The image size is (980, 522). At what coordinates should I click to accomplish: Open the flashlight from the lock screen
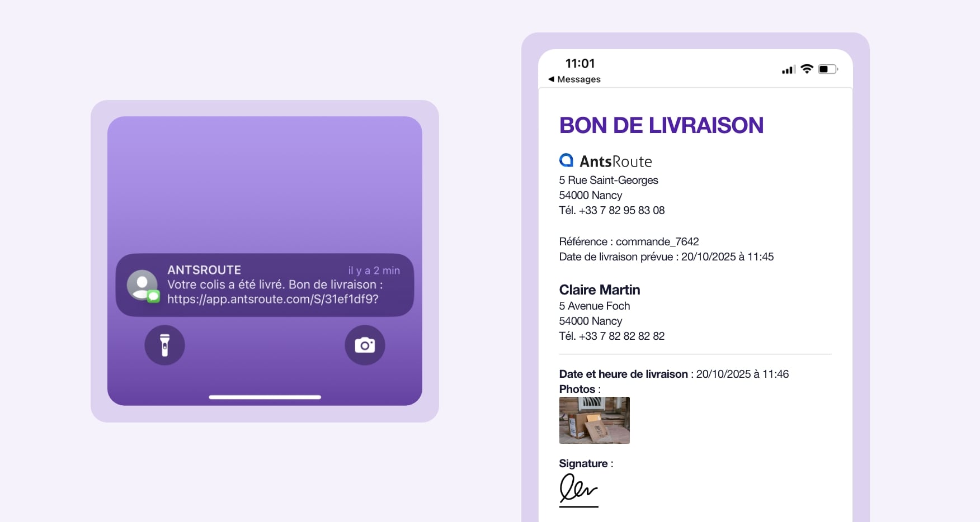pyautogui.click(x=164, y=345)
